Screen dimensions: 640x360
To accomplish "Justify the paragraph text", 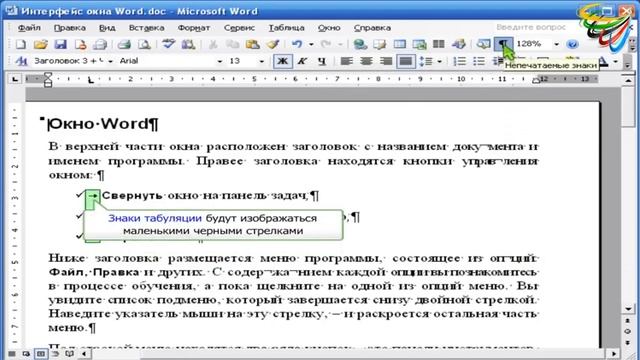I will [405, 62].
